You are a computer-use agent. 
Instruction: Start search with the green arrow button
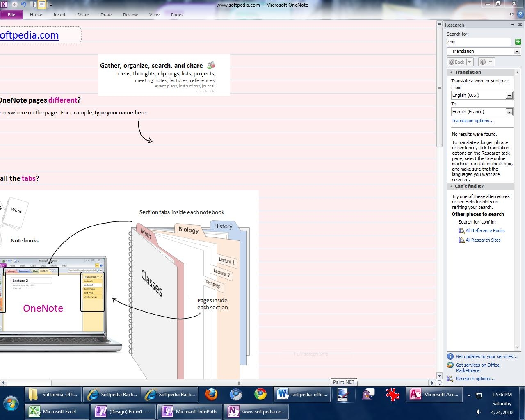518,42
